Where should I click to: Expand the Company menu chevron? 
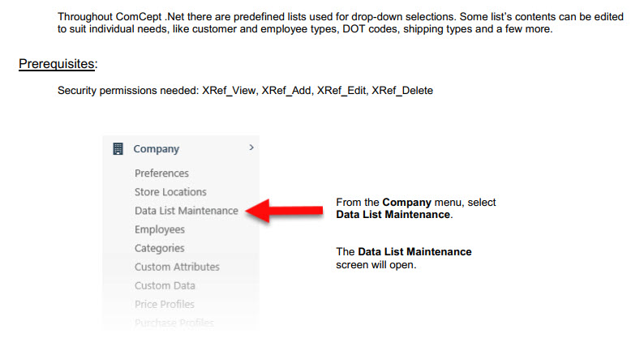click(x=251, y=148)
